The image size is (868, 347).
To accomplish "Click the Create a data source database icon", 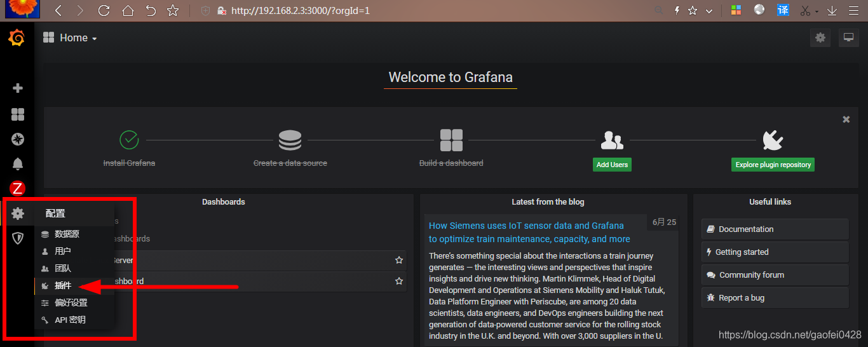I will tap(290, 139).
